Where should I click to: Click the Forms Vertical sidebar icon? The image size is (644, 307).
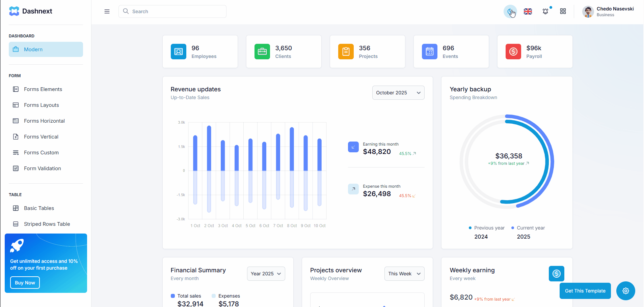(x=16, y=137)
